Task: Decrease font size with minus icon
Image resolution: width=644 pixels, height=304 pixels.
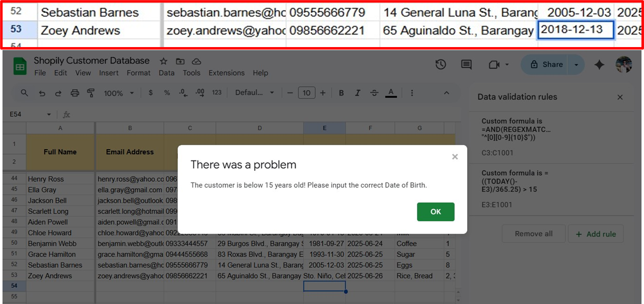Action: pos(290,93)
